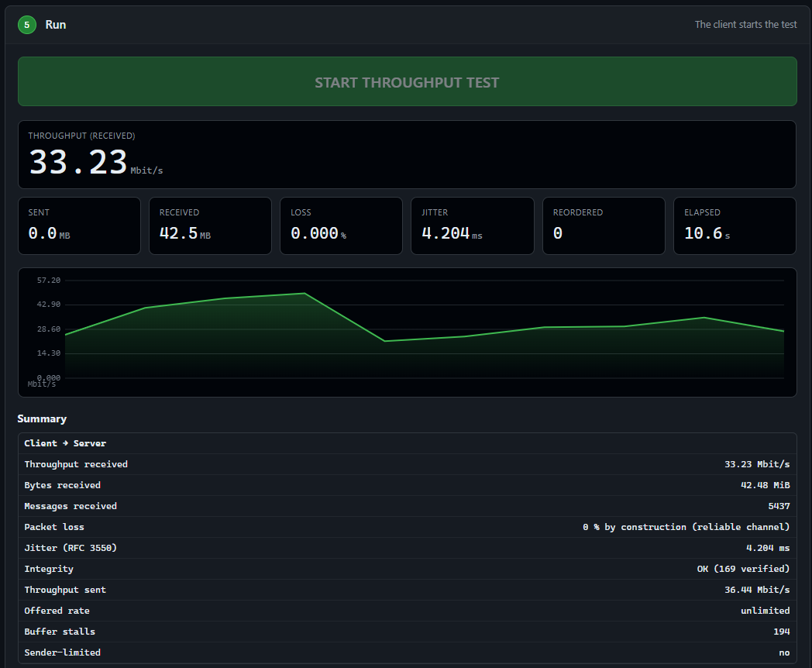Click the 5437 messages value

coord(779,506)
